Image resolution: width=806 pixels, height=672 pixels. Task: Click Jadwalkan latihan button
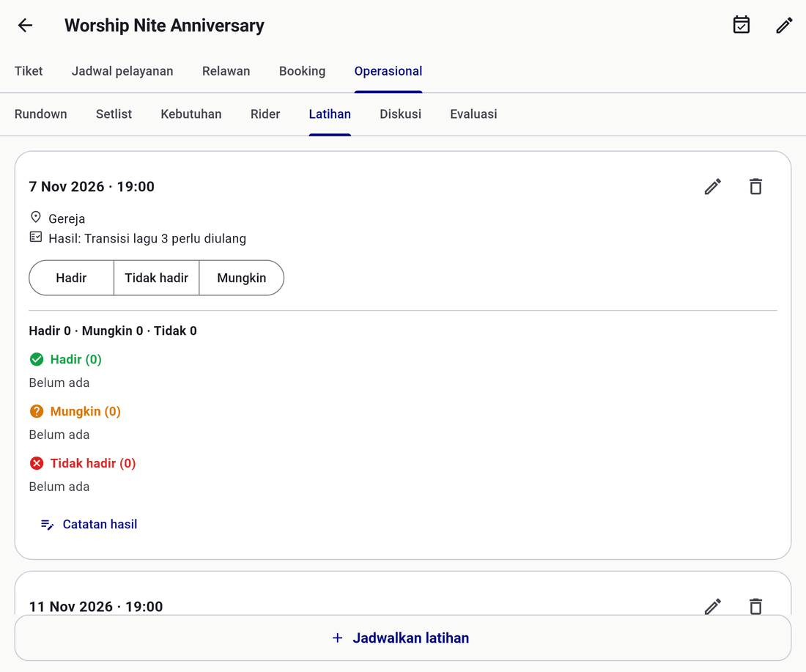pyautogui.click(x=403, y=638)
